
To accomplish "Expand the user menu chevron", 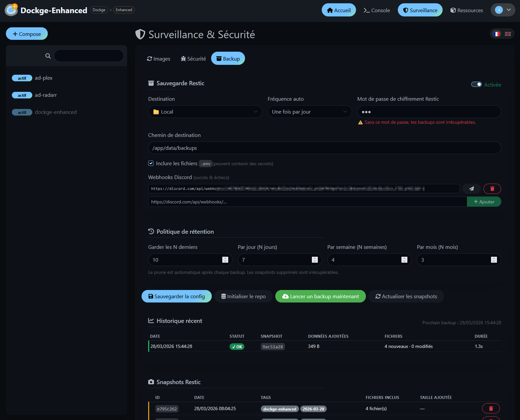I will (509, 10).
